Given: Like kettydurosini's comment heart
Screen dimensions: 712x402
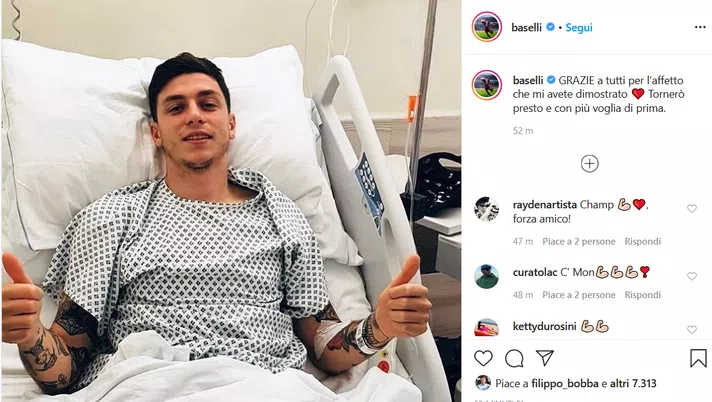Looking at the screenshot, I should pyautogui.click(x=692, y=330).
